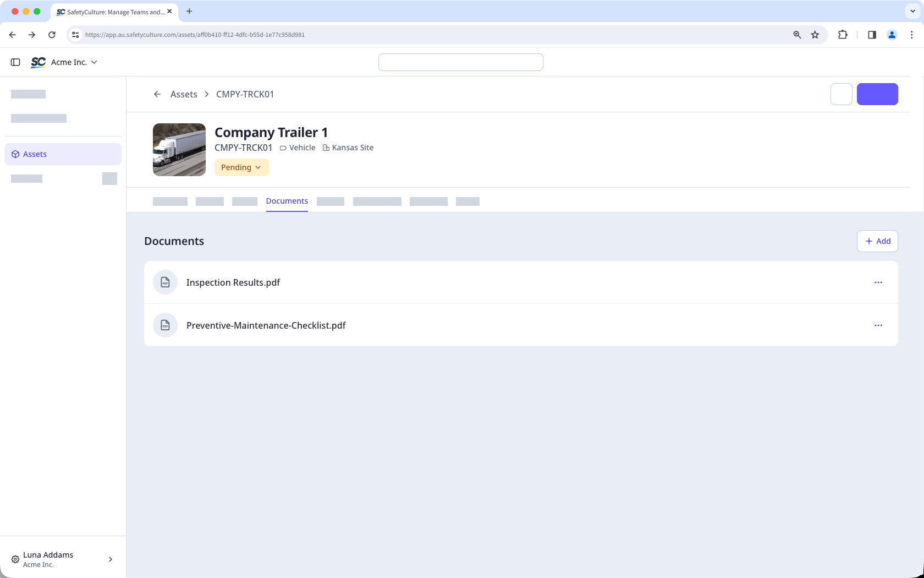Click the address bar URL

click(x=195, y=35)
